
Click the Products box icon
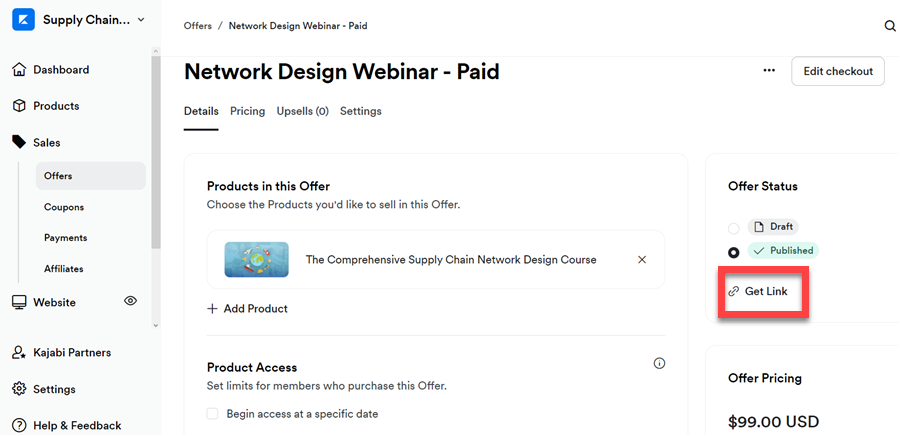tap(19, 106)
